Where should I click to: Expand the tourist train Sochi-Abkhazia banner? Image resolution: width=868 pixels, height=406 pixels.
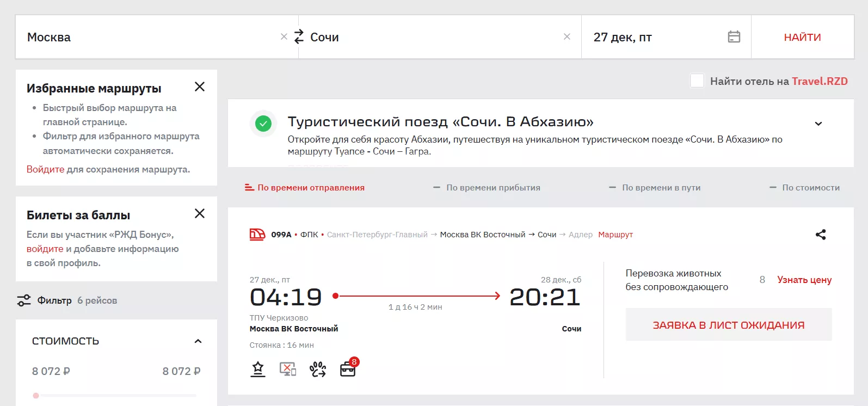818,124
